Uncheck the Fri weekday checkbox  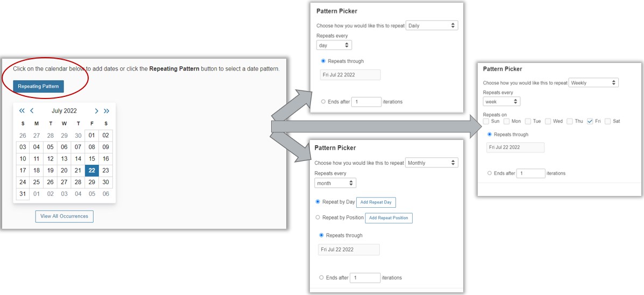590,121
